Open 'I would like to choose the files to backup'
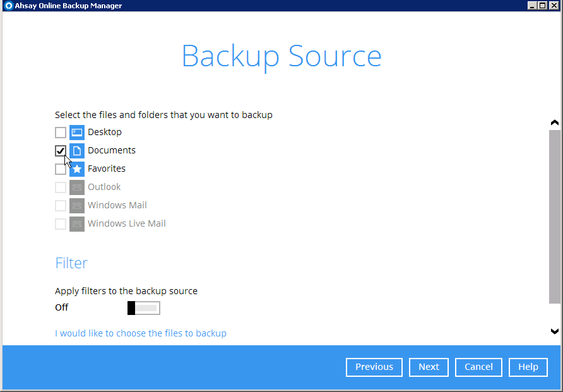563x392 pixels. (x=141, y=333)
